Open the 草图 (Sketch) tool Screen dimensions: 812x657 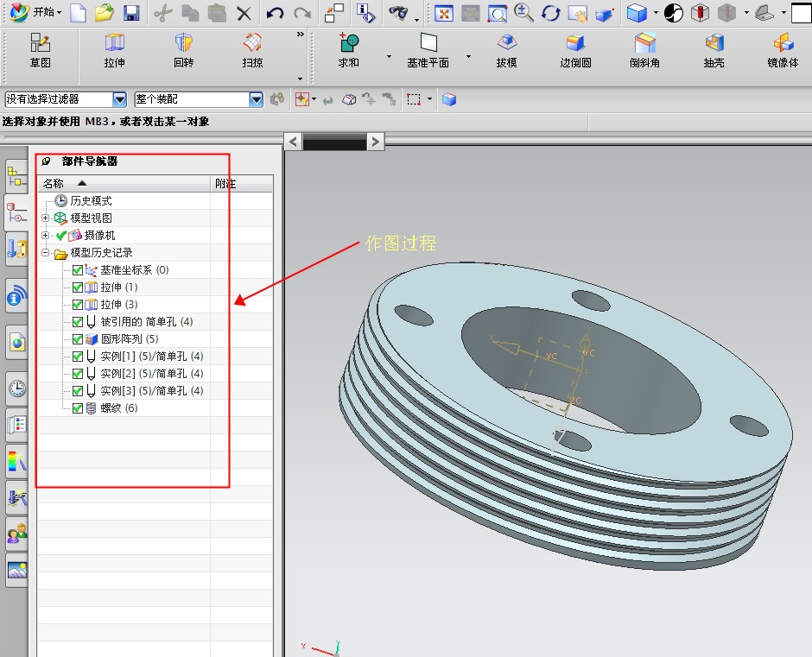click(40, 50)
